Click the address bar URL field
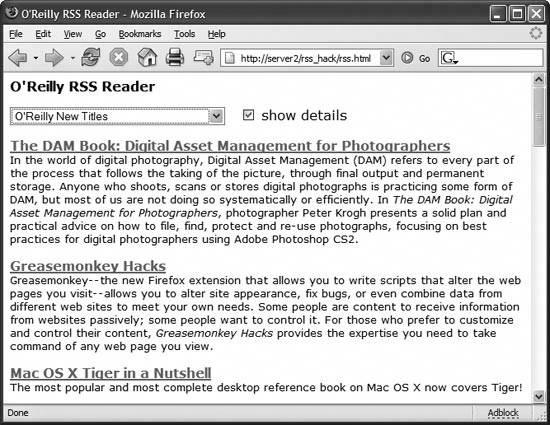Screen dimensions: 550x425 (307, 58)
